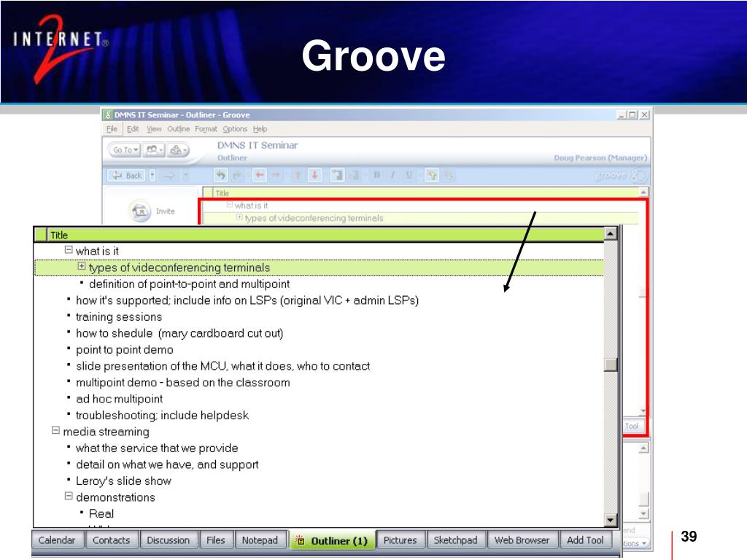
Task: Switch to the Files tab
Action: pos(215,540)
